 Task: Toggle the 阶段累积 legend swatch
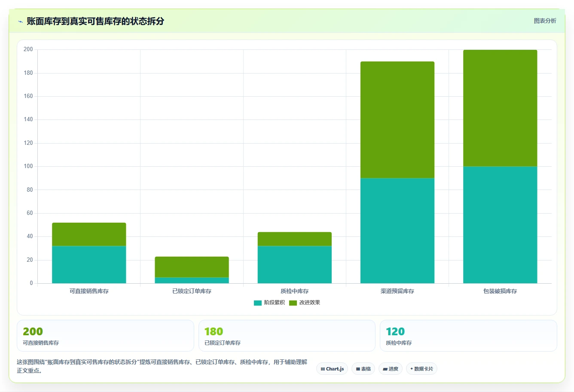tap(258, 303)
